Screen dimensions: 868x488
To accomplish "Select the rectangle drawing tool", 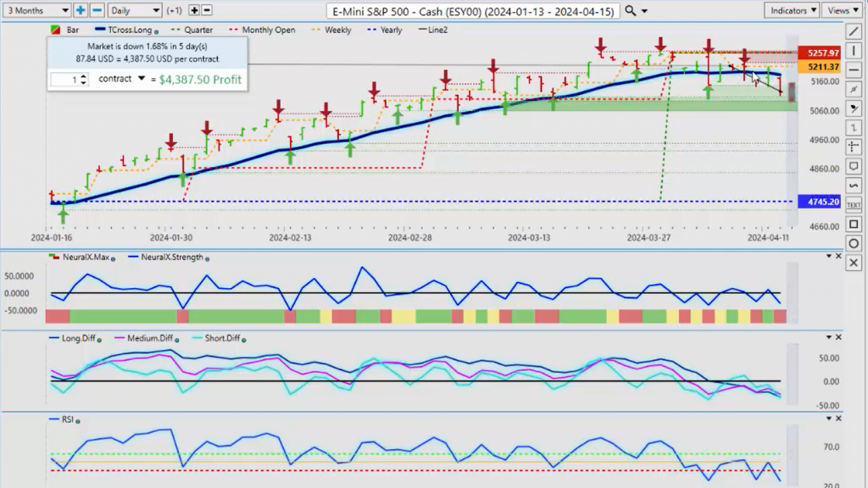I will pyautogui.click(x=854, y=224).
